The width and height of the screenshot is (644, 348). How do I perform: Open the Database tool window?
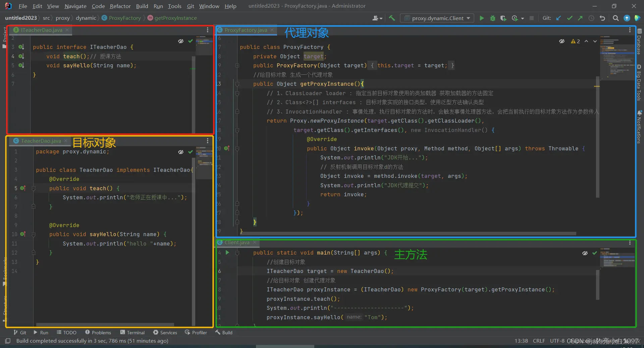pos(639,42)
